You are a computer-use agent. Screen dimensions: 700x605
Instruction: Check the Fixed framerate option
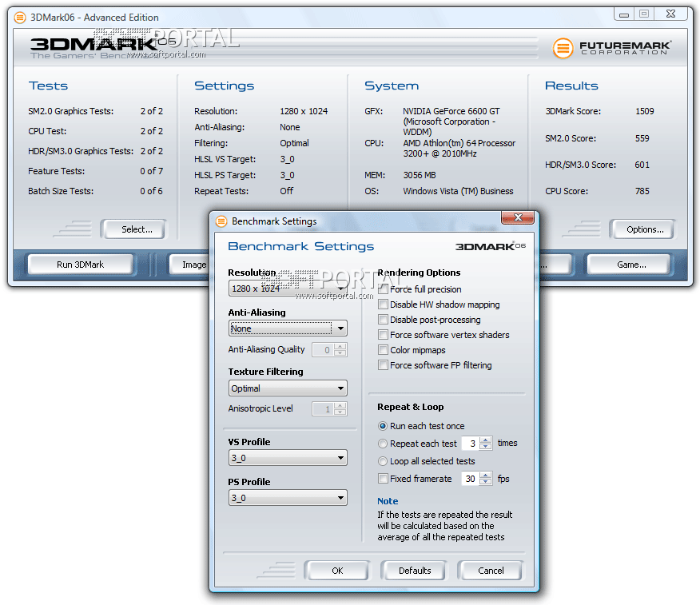(x=383, y=479)
